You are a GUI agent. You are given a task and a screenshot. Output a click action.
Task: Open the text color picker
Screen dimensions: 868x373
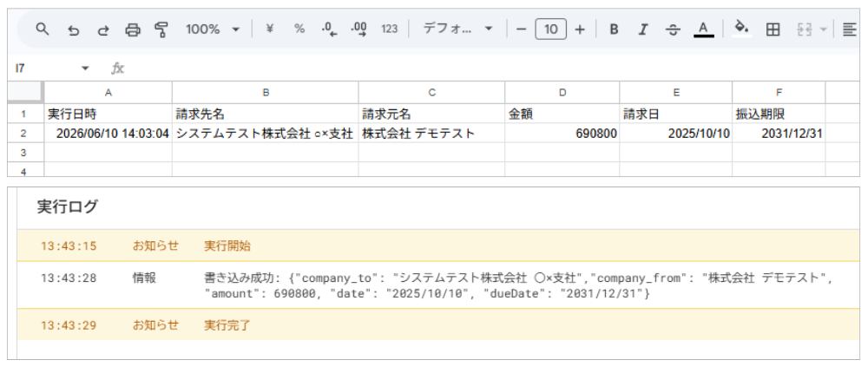tap(703, 29)
